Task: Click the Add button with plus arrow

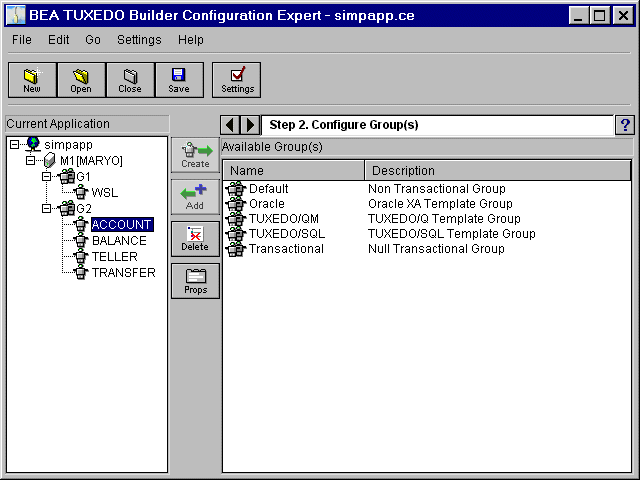Action: pos(196,197)
